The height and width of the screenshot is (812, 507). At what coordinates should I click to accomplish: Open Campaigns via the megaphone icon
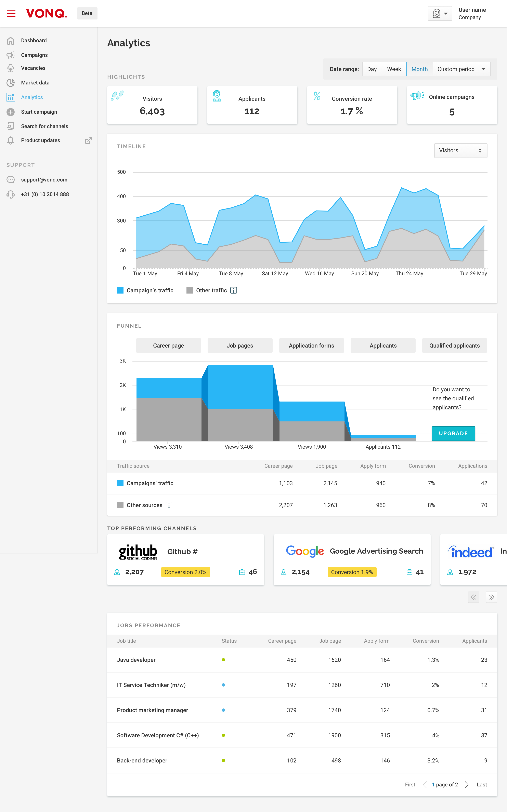pyautogui.click(x=11, y=55)
